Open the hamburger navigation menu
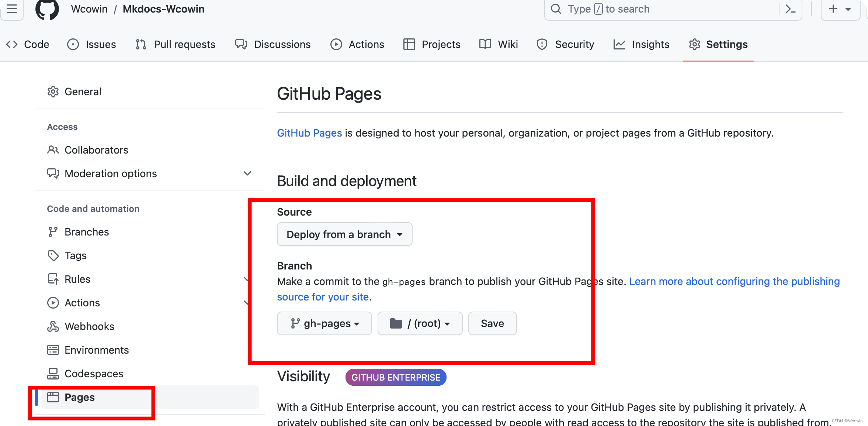Viewport: 868px width, 426px height. [11, 9]
